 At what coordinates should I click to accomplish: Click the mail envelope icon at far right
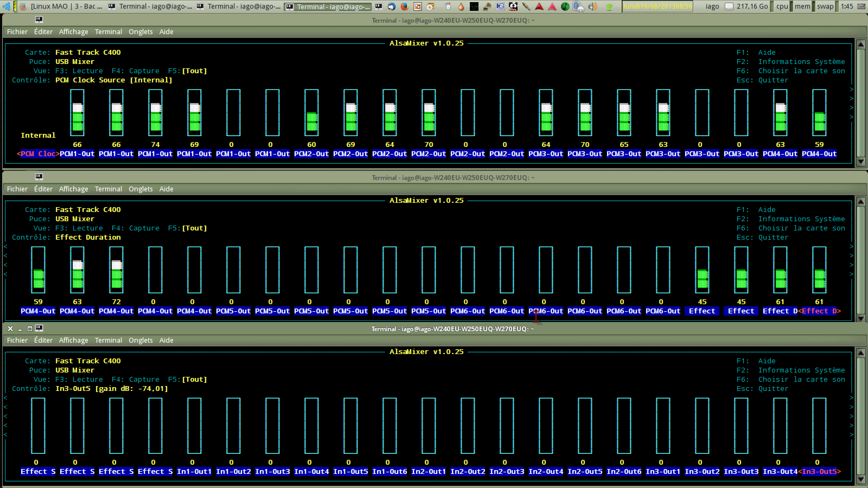tap(861, 7)
